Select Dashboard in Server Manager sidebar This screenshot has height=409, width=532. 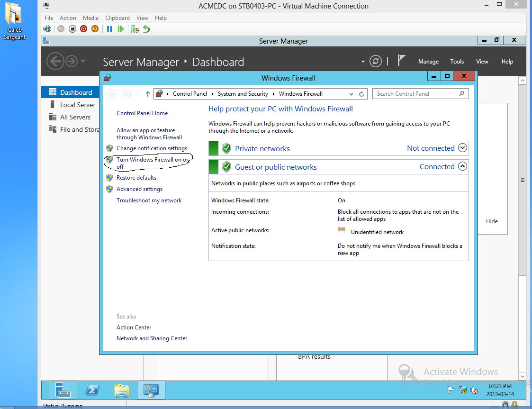coord(70,92)
